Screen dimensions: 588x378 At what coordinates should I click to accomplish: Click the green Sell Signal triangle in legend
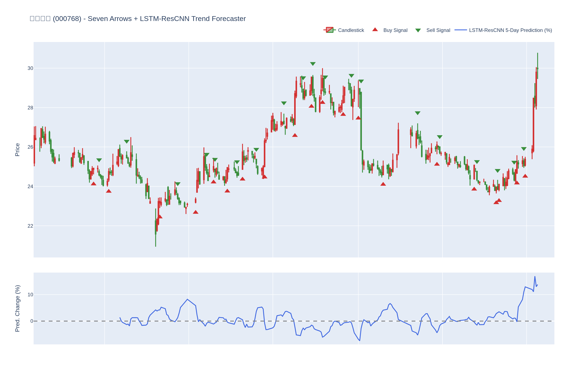[x=418, y=30]
